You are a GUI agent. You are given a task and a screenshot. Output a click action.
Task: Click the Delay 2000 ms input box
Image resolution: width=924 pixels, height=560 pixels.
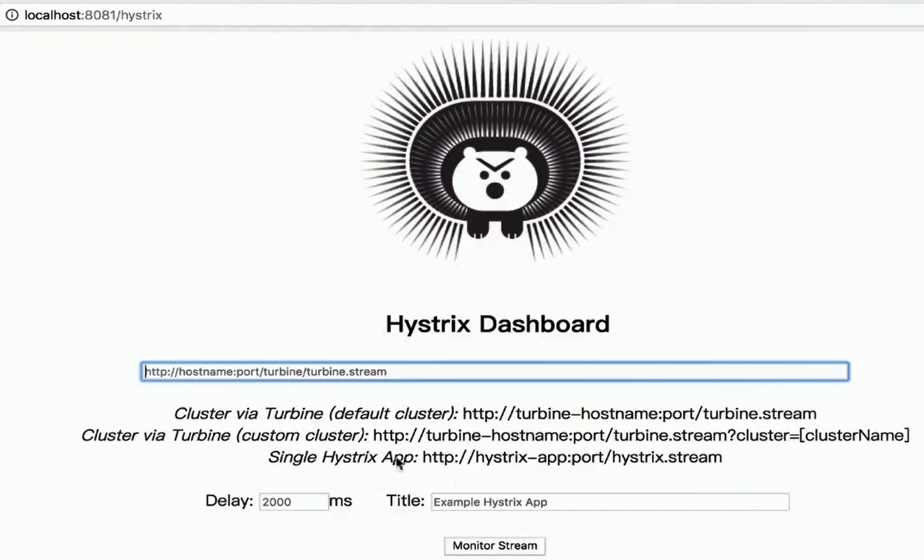pos(294,501)
